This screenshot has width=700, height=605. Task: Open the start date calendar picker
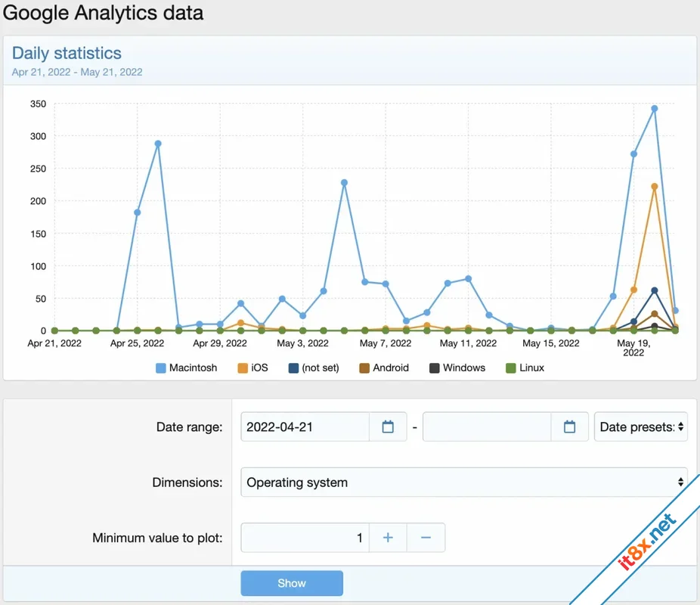click(388, 427)
